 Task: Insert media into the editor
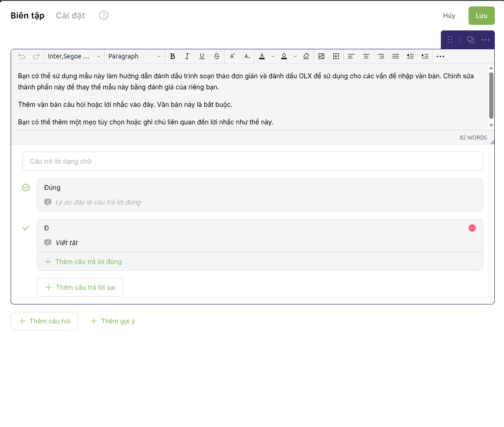click(336, 57)
